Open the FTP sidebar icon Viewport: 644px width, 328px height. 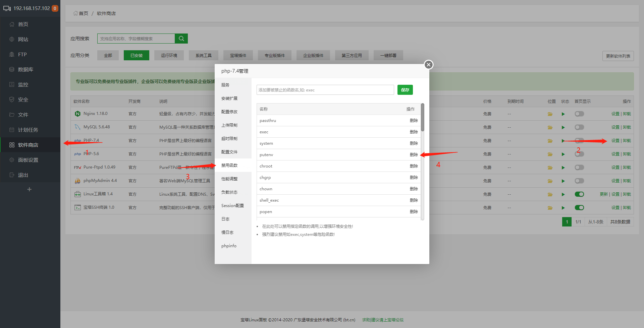12,54
